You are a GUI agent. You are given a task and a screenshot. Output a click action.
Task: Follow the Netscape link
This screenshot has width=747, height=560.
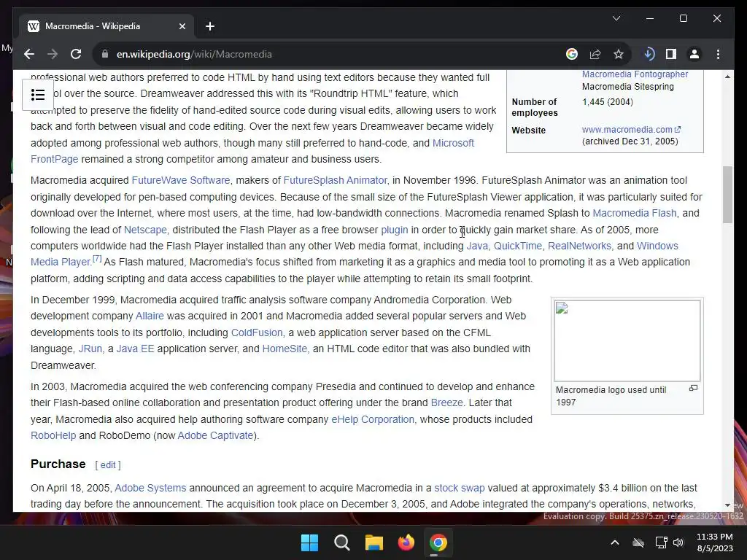click(x=145, y=230)
